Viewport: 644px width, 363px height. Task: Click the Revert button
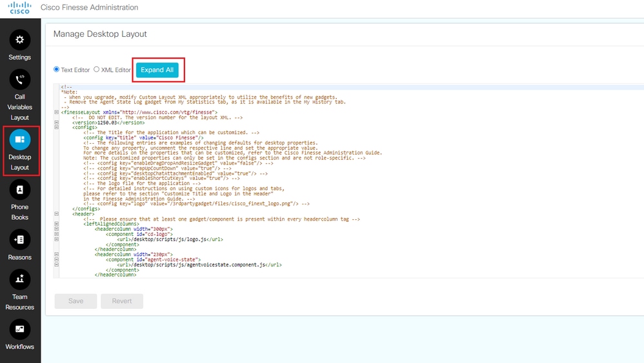[x=122, y=301]
